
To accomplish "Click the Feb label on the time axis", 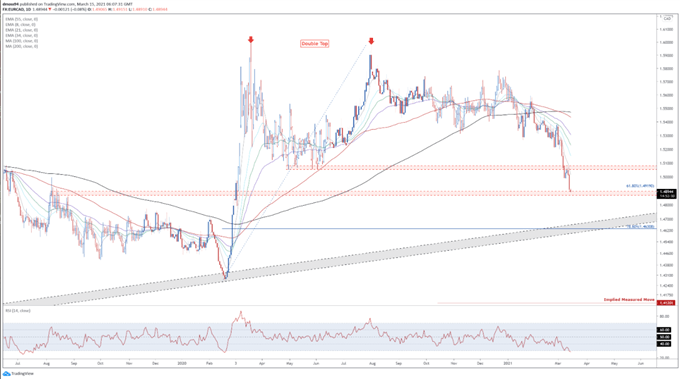I will pyautogui.click(x=209, y=363).
